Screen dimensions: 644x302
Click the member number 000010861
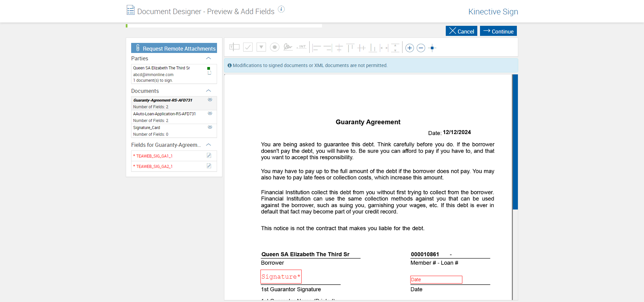click(x=425, y=254)
